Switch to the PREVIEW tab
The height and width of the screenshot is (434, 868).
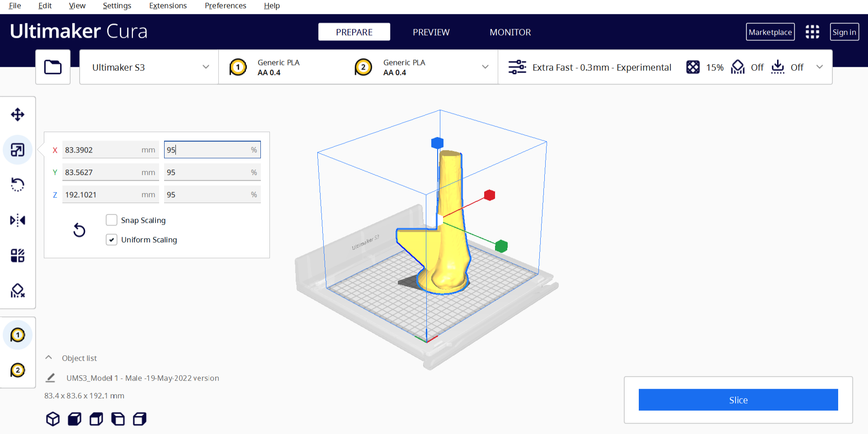click(431, 32)
